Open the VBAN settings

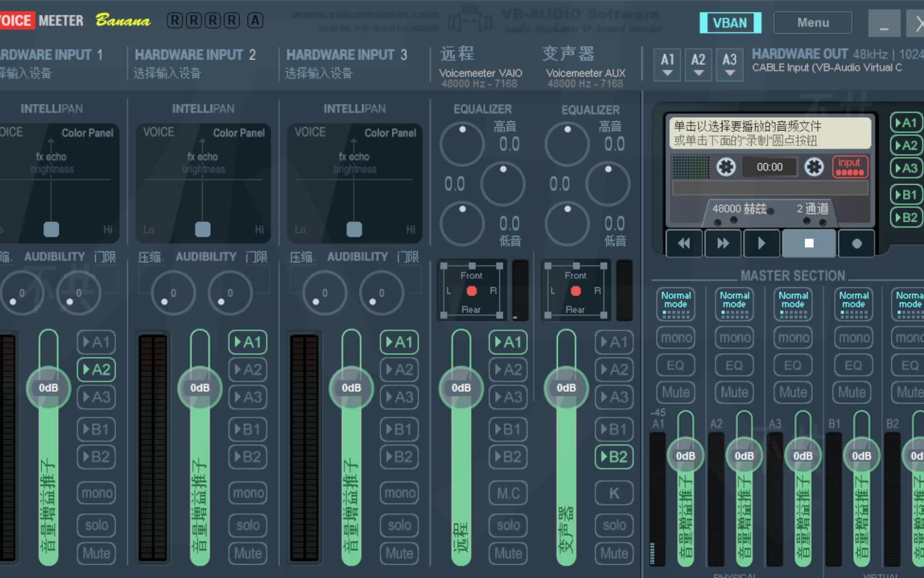point(730,22)
